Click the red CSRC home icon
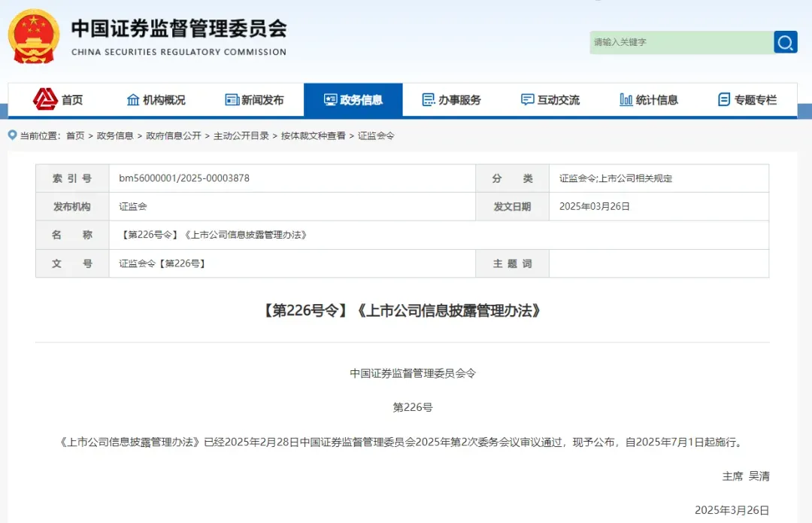The image size is (812, 523). [46, 99]
